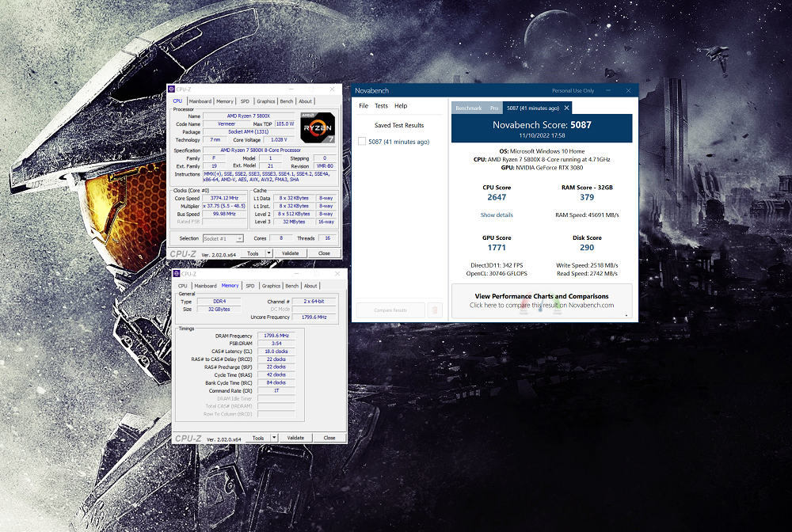Click the Close button in upper CPU-Z window
Image resolution: width=792 pixels, height=532 pixels.
coord(324,253)
